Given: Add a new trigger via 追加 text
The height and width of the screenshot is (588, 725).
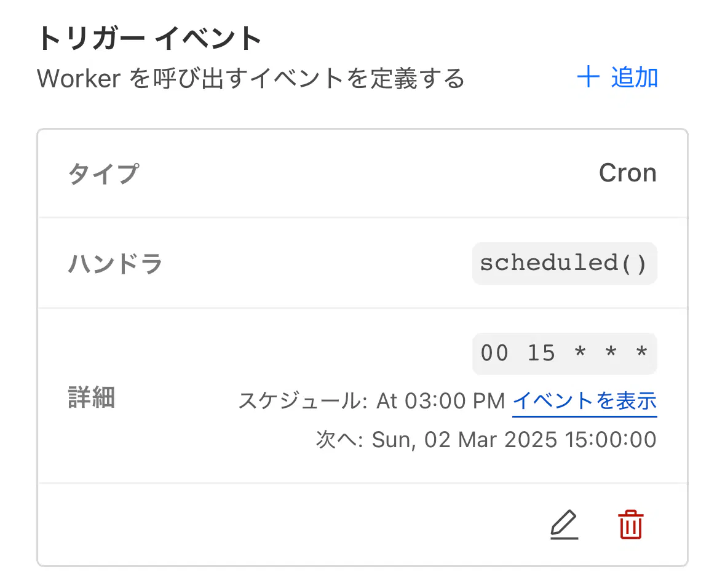Looking at the screenshot, I should point(635,77).
